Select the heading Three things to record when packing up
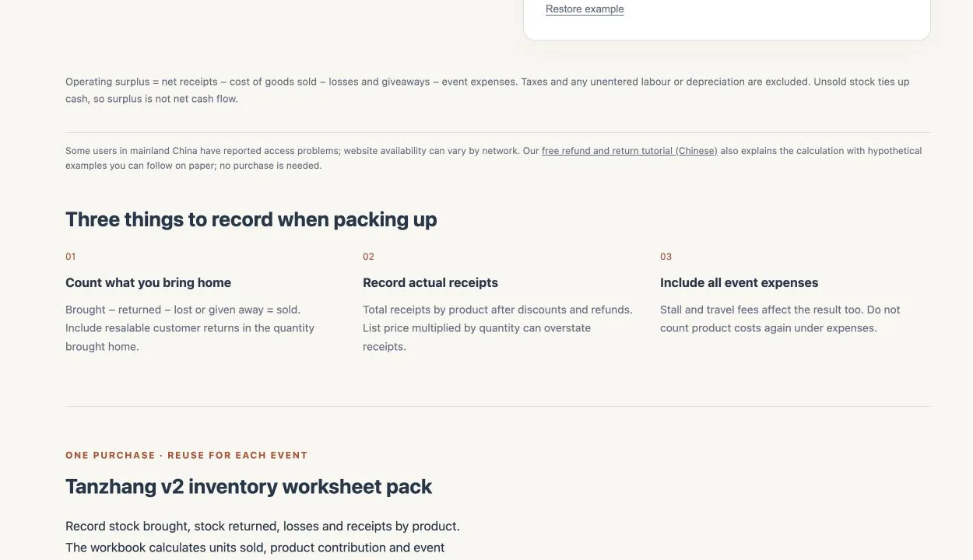 [251, 219]
